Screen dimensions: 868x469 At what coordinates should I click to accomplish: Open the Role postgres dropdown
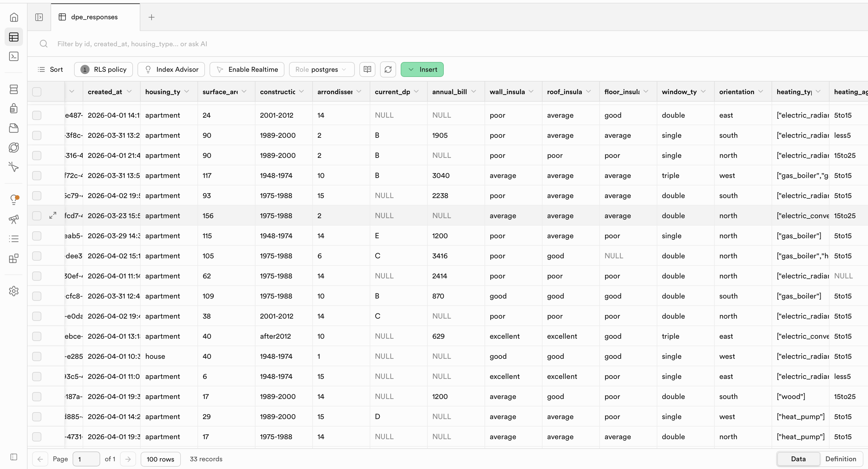(x=321, y=69)
